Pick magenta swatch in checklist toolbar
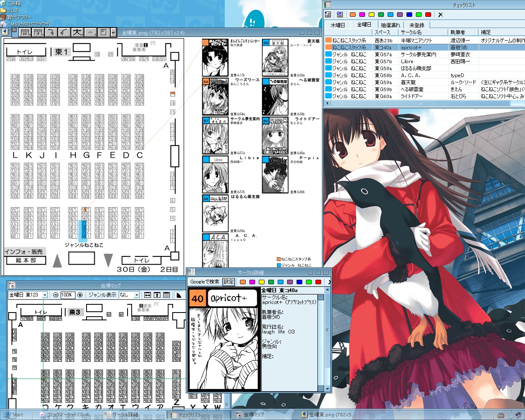Screen dimensions: 525x420 pyautogui.click(x=362, y=15)
